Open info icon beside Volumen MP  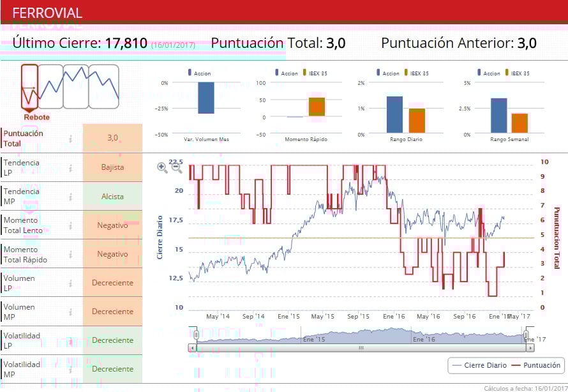point(71,312)
